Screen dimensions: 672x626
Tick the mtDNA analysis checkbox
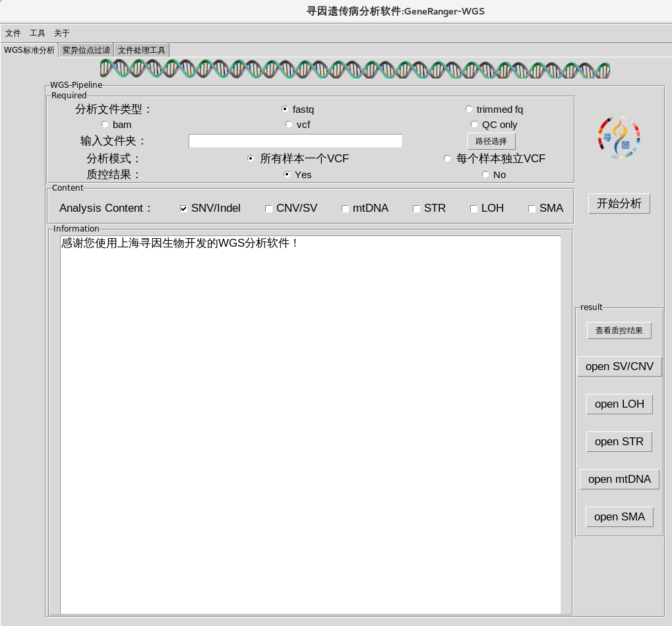pyautogui.click(x=346, y=208)
